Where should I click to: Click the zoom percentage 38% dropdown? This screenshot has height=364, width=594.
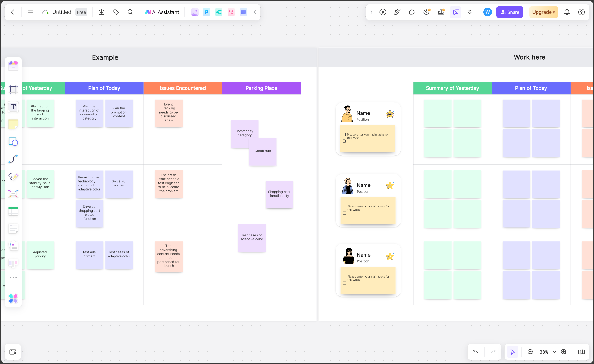pyautogui.click(x=547, y=352)
